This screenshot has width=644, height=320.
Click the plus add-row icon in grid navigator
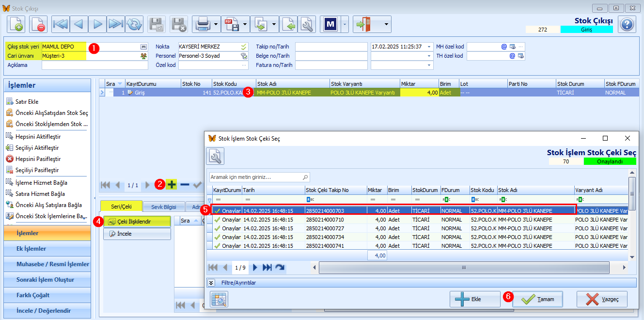click(172, 185)
